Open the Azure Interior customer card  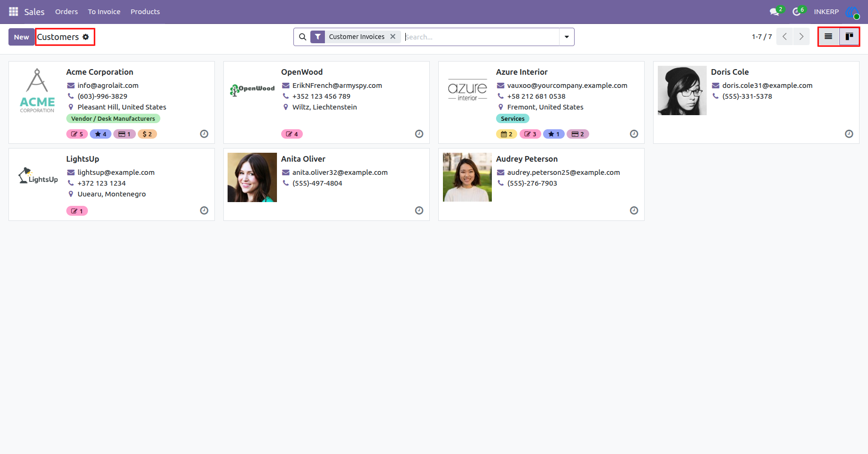(541, 102)
